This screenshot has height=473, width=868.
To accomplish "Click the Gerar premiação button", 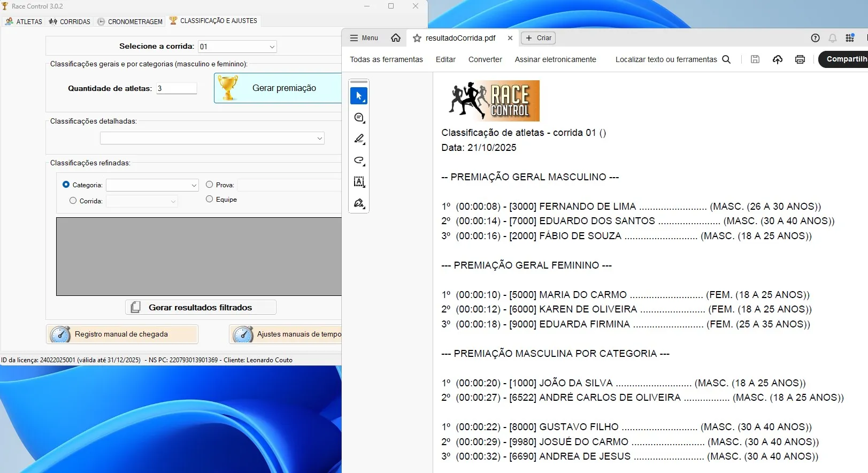I will click(x=278, y=88).
